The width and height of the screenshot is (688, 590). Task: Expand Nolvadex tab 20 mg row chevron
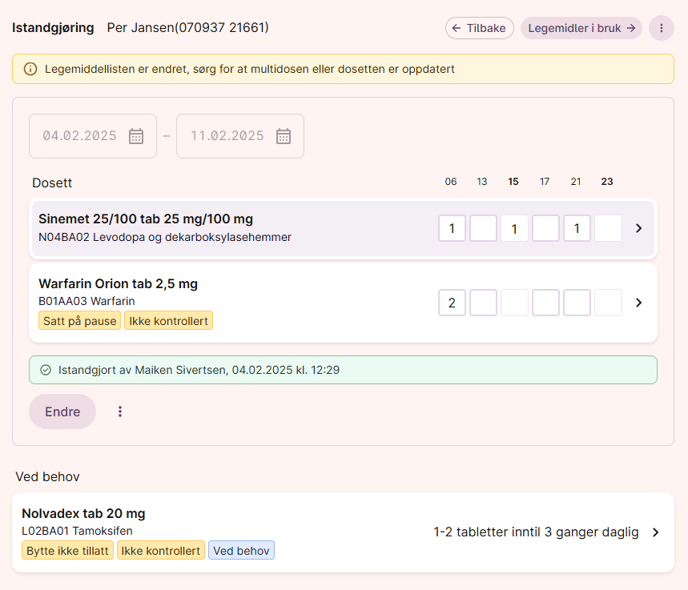(656, 532)
